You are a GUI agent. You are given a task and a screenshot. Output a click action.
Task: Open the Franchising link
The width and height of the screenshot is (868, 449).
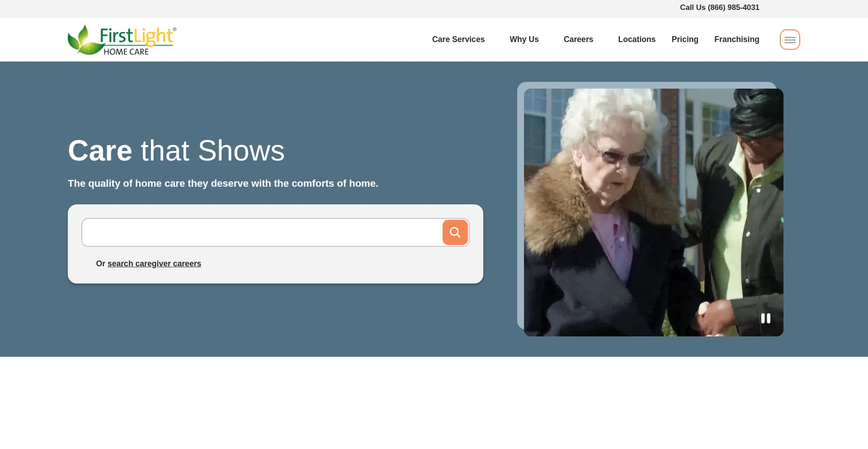737,39
